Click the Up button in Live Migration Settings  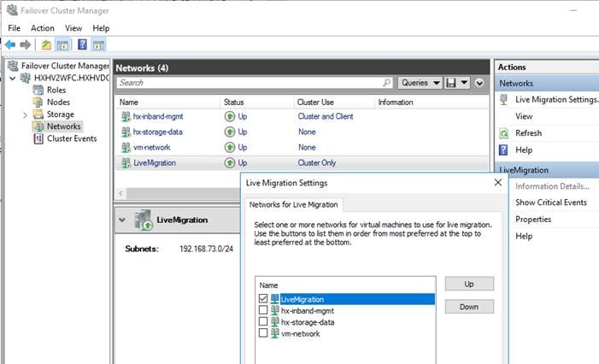(x=469, y=284)
